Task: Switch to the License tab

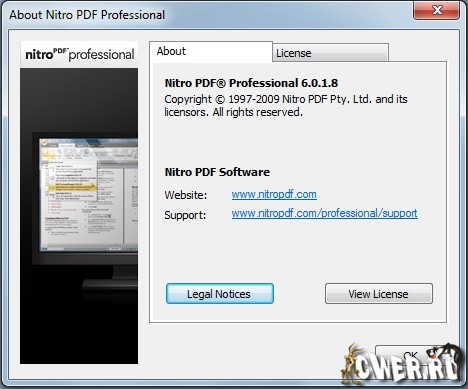Action: (330, 53)
